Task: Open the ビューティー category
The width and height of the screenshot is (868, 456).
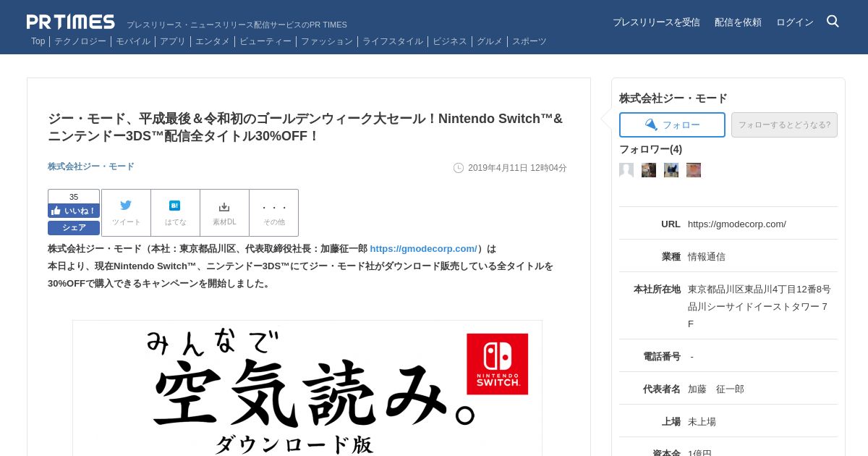Action: (265, 41)
